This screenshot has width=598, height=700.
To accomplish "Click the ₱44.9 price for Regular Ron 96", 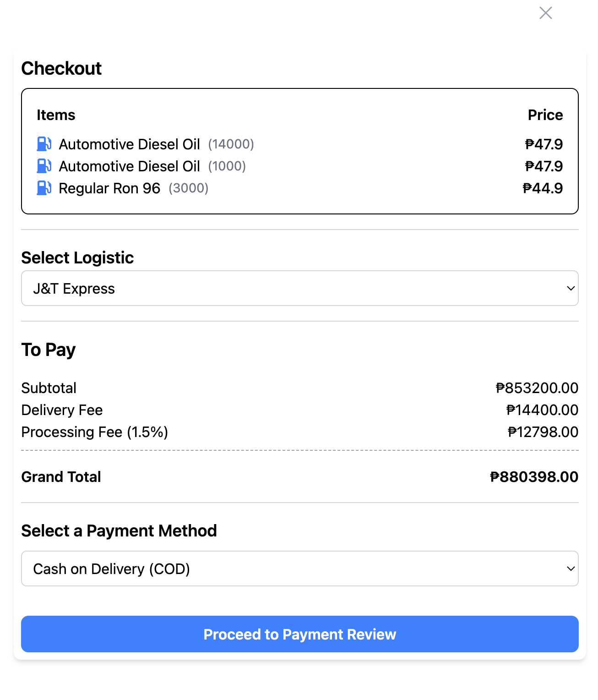I will click(543, 188).
